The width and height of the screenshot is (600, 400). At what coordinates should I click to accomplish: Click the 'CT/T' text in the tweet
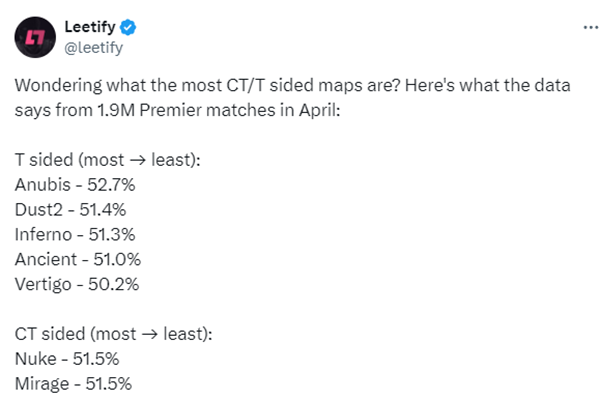click(245, 85)
